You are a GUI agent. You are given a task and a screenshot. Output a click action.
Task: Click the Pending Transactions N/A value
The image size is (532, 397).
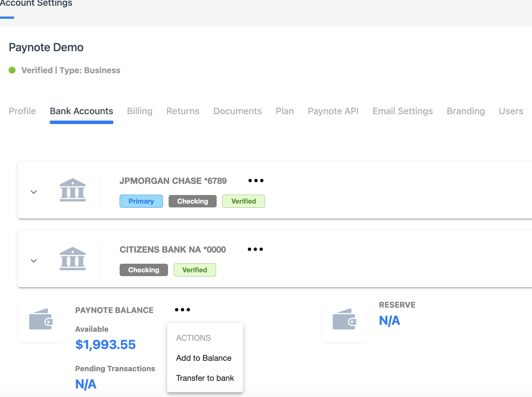[86, 384]
